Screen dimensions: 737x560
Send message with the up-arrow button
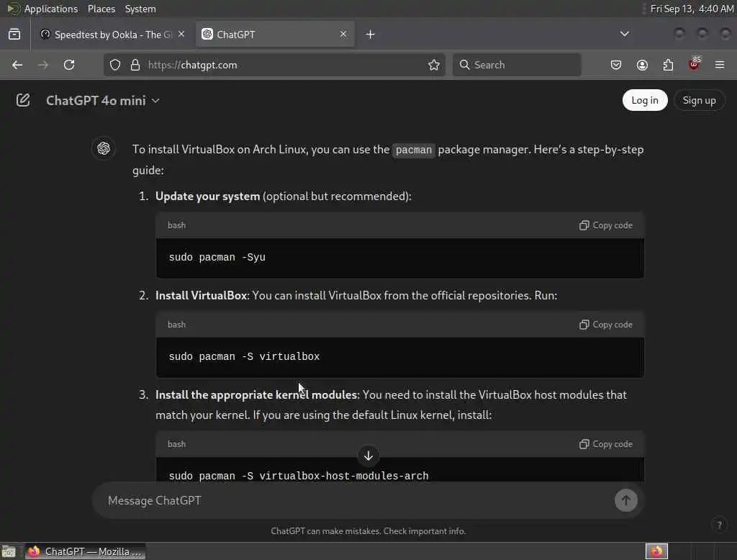pyautogui.click(x=625, y=500)
